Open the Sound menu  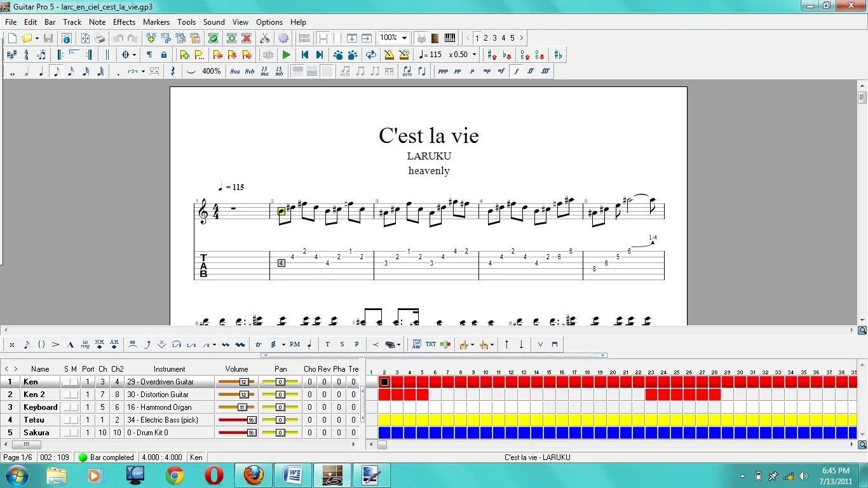[214, 22]
